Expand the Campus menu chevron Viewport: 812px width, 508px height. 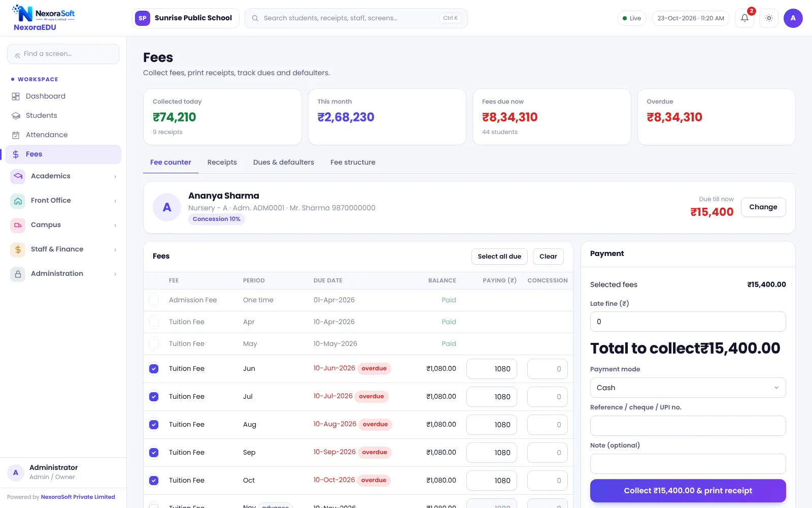click(115, 226)
